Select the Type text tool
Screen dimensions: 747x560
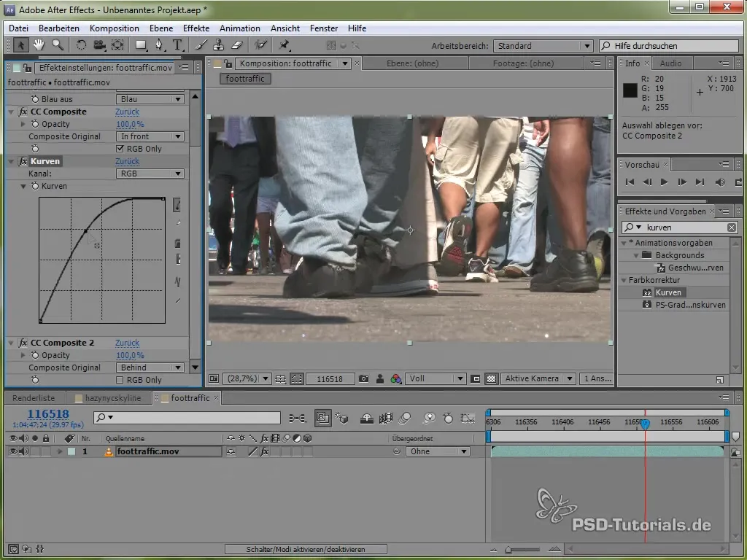pyautogui.click(x=177, y=45)
